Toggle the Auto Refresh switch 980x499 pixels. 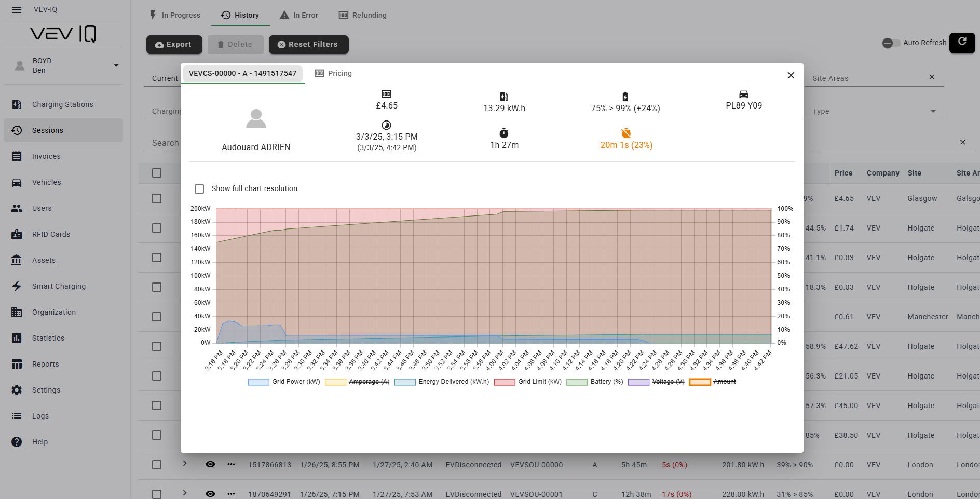(x=891, y=43)
